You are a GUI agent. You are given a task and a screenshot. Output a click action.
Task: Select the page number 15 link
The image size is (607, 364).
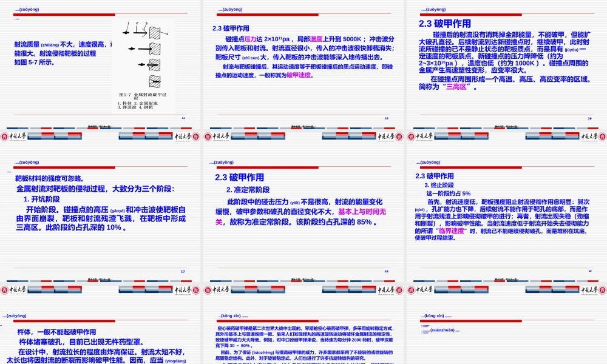[386, 117]
